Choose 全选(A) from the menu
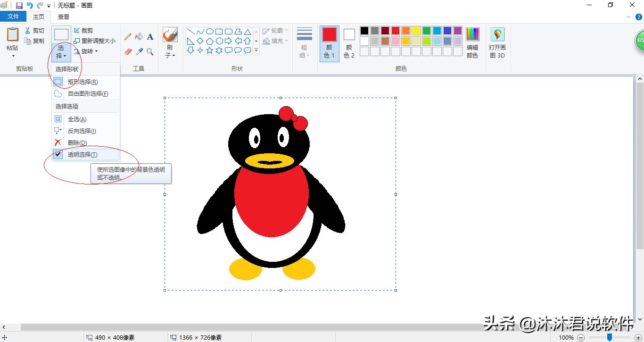The height and width of the screenshot is (342, 644). click(x=86, y=119)
